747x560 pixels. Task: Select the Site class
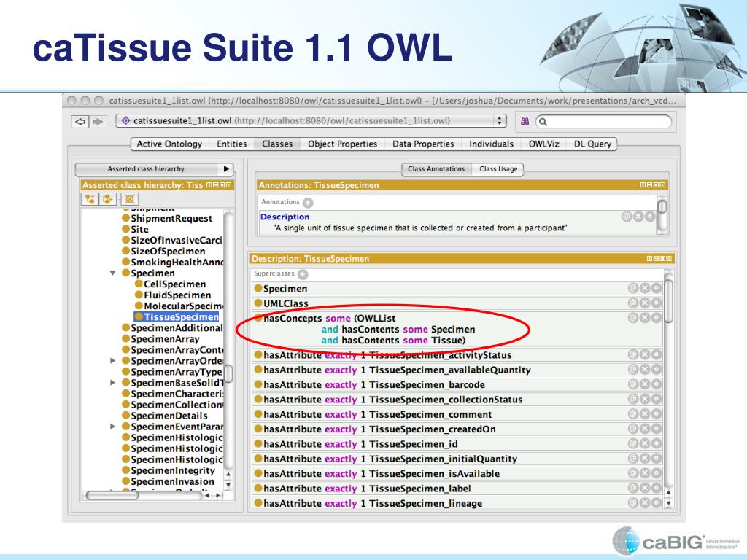[x=139, y=229]
